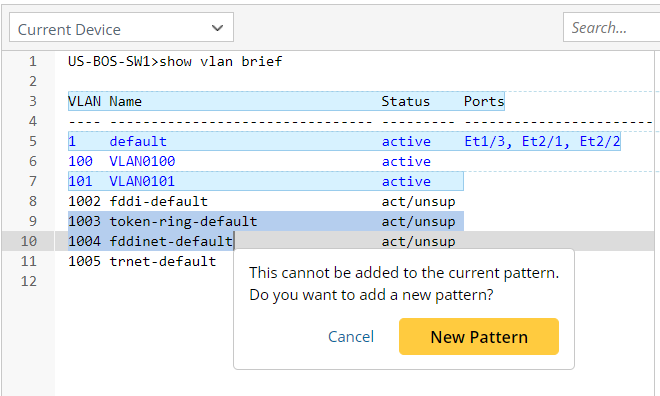Click the 1005 trnet-default line

[x=142, y=261]
